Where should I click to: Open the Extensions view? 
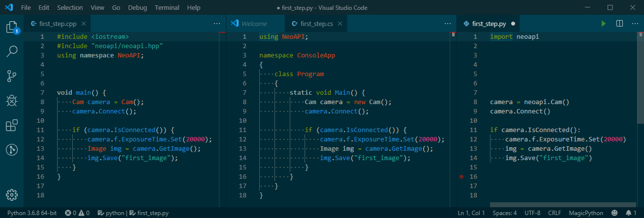click(x=12, y=125)
